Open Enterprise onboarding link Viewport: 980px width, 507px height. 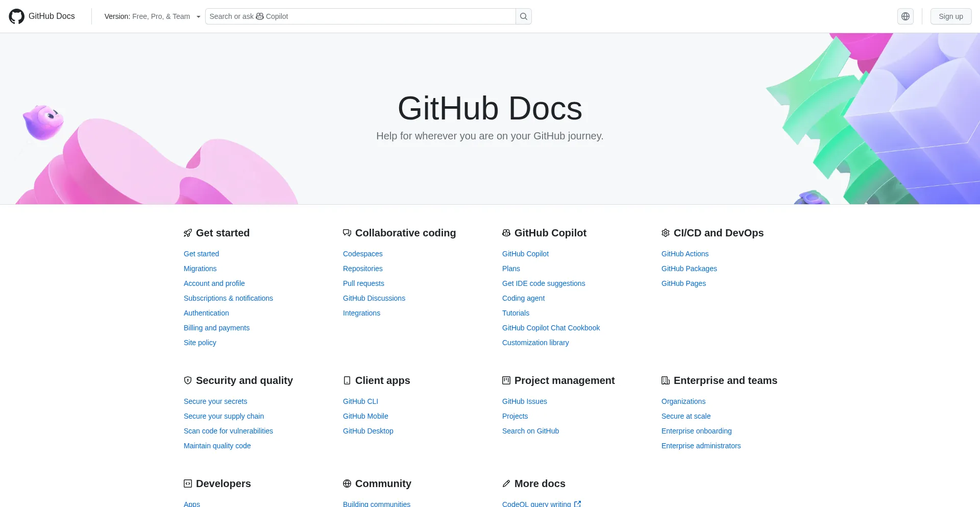(696, 431)
